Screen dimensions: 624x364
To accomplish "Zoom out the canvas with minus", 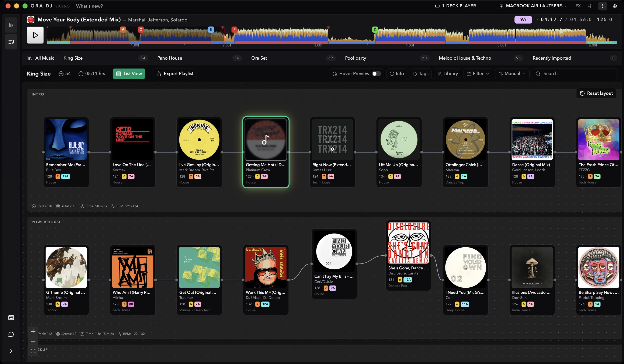I will pyautogui.click(x=33, y=341).
